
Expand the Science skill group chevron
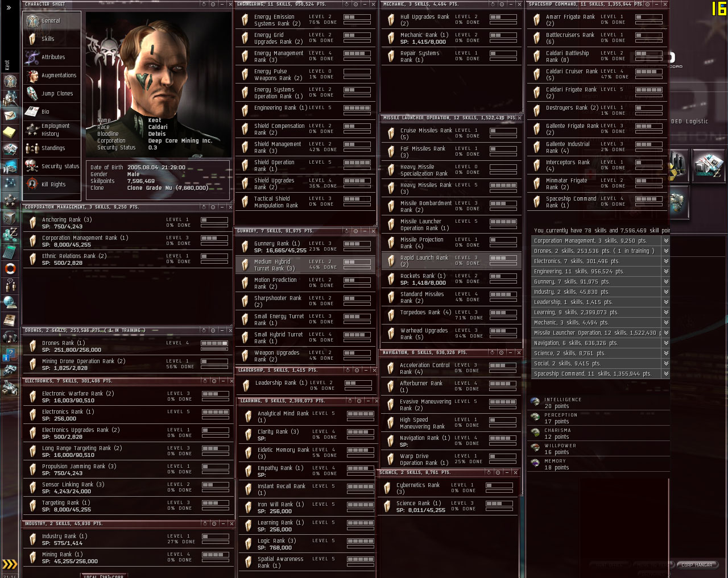[666, 353]
